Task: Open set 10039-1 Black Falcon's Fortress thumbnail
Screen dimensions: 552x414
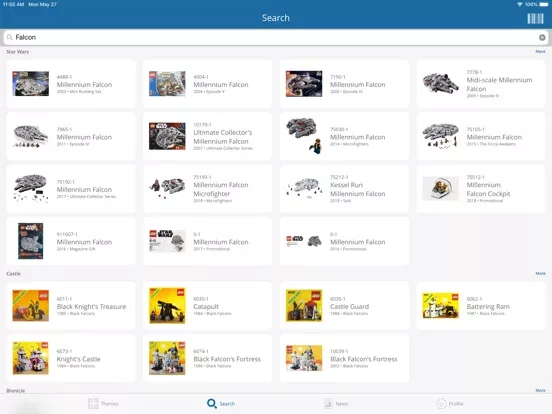Action: [304, 358]
